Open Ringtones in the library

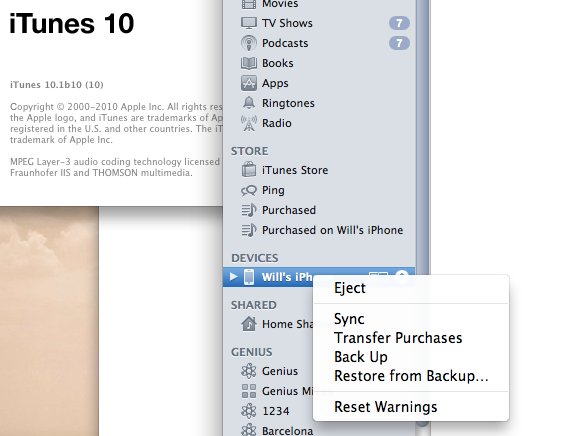tap(288, 103)
